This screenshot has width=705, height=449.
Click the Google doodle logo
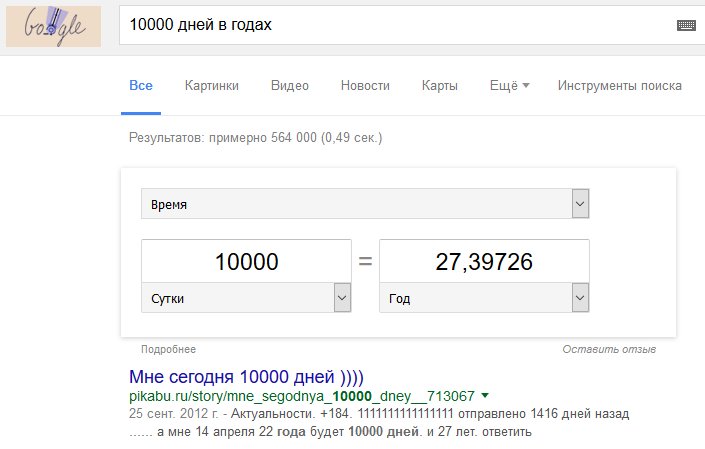pyautogui.click(x=54, y=26)
